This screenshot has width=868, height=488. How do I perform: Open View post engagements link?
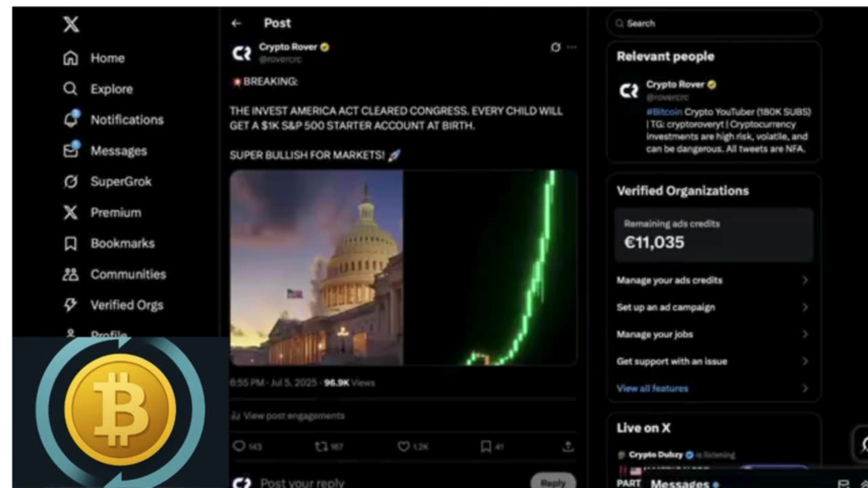click(x=294, y=415)
